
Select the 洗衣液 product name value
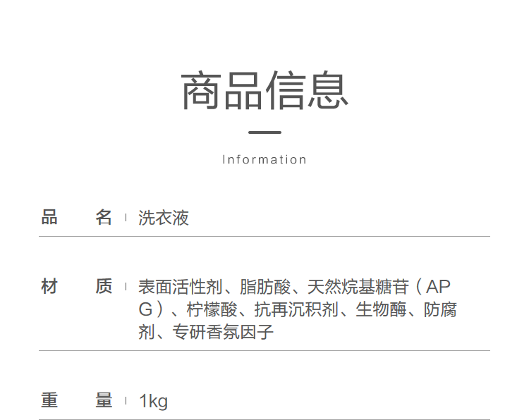(164, 218)
